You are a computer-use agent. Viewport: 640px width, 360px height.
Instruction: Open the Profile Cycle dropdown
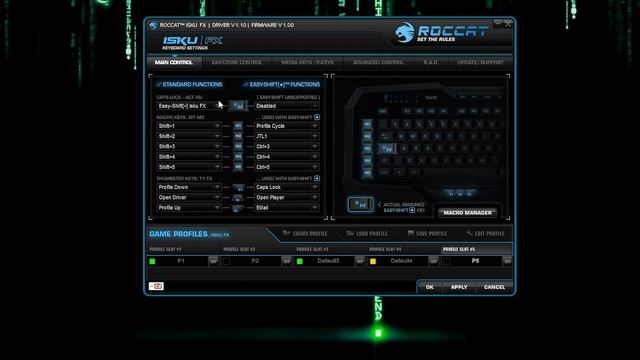[x=287, y=126]
